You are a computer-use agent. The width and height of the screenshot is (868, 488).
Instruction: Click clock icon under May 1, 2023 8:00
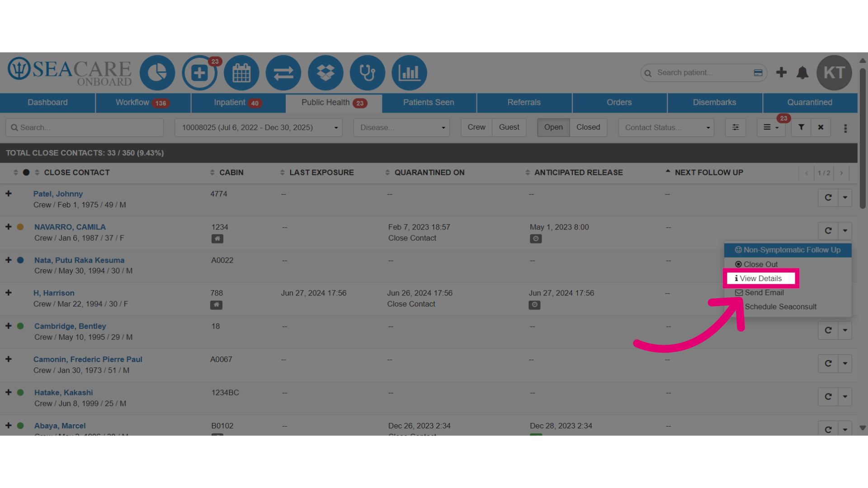tap(536, 239)
